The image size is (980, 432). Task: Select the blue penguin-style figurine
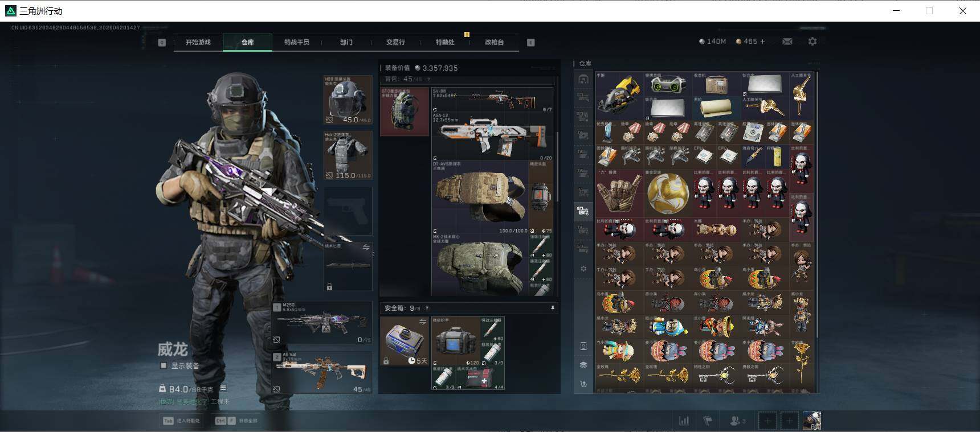point(668,327)
